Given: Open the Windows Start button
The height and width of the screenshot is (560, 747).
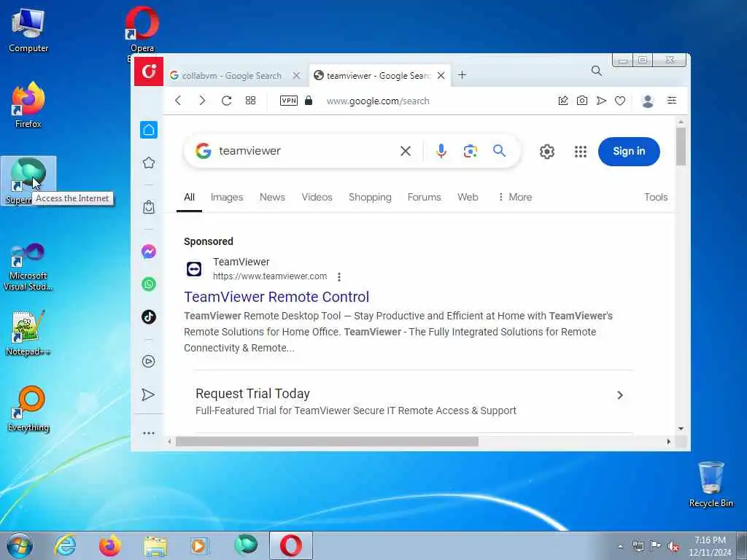Looking at the screenshot, I should [x=20, y=545].
